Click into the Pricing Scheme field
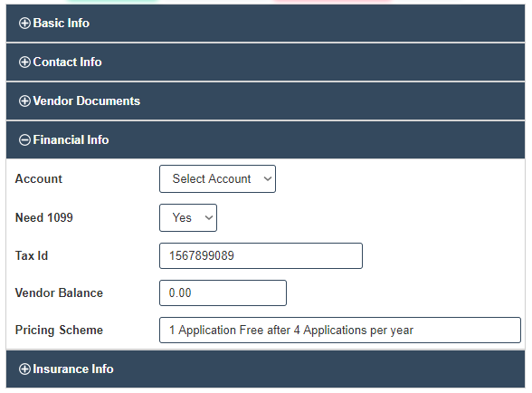 coord(340,331)
